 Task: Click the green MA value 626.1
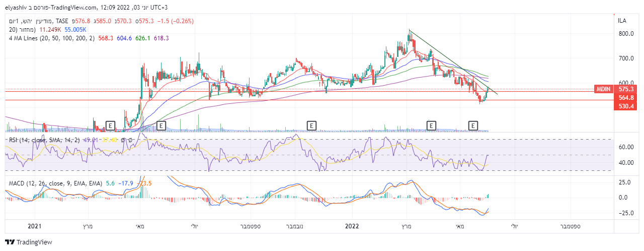point(142,38)
